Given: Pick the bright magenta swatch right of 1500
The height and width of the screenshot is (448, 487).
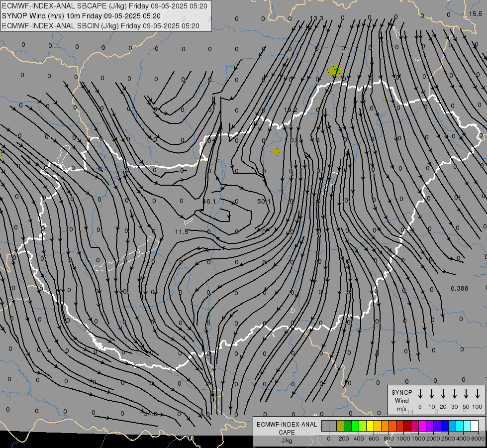Looking at the screenshot, I should (x=422, y=426).
